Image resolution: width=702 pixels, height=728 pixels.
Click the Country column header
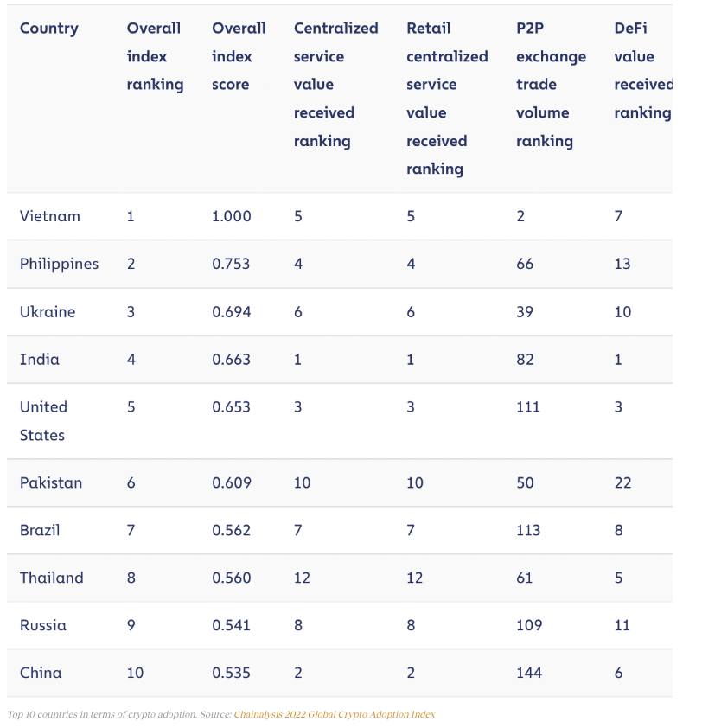[49, 29]
